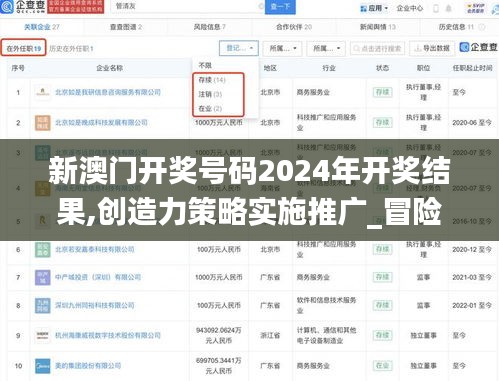Click the row 1 company logo icon
The width and height of the screenshot is (499, 381).
pyautogui.click(x=43, y=92)
